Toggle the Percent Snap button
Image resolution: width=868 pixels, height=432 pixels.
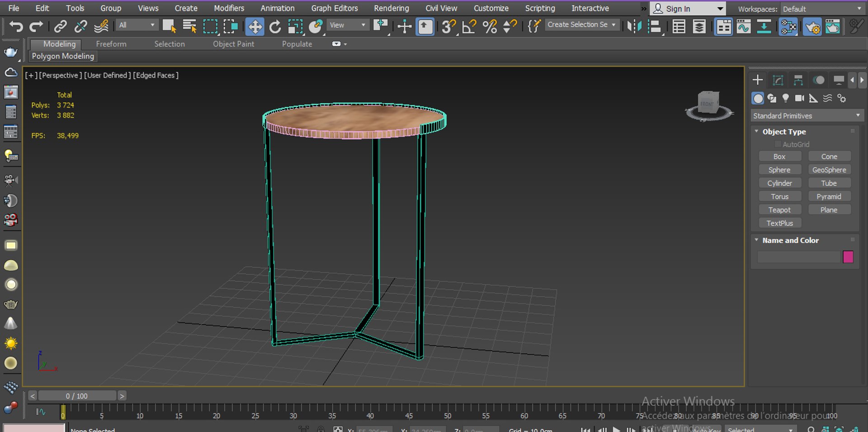tap(490, 27)
